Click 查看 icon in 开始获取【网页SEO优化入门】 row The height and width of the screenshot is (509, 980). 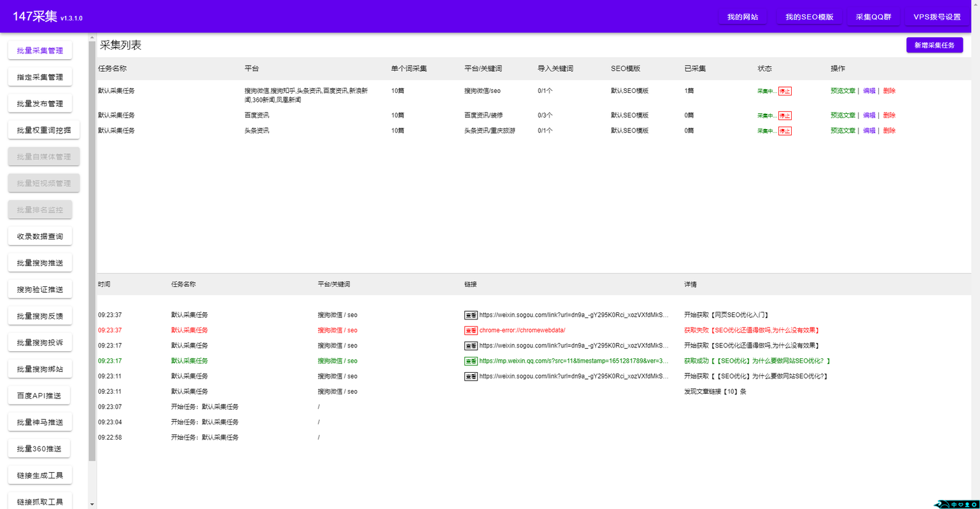[x=471, y=315]
